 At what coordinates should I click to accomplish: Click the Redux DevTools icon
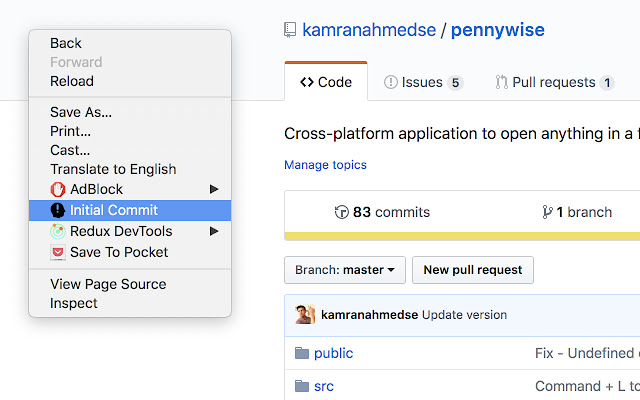[x=58, y=231]
